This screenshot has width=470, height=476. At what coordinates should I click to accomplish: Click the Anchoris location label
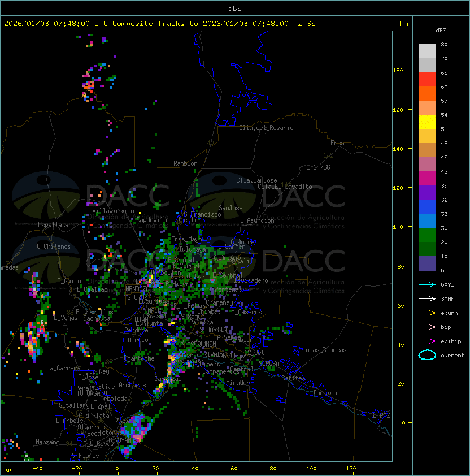[x=132, y=385]
